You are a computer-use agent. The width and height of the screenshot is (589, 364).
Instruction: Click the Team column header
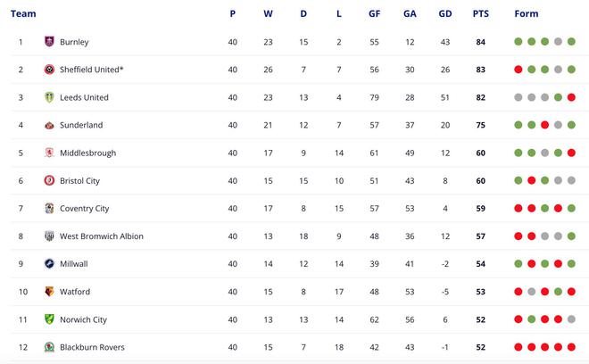pos(23,14)
